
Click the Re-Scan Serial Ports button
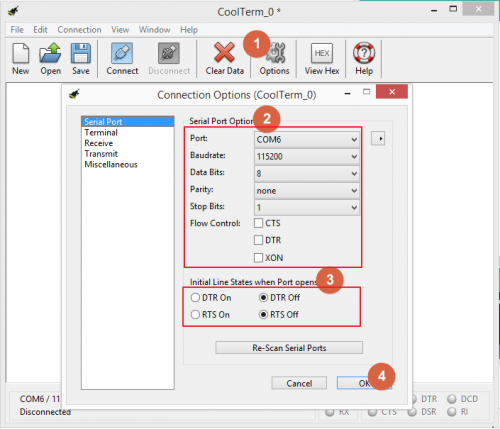pos(289,348)
